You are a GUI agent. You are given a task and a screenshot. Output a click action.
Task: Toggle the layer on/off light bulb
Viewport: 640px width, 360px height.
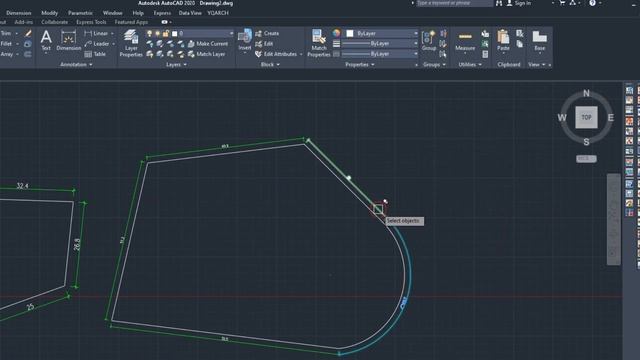[149, 33]
